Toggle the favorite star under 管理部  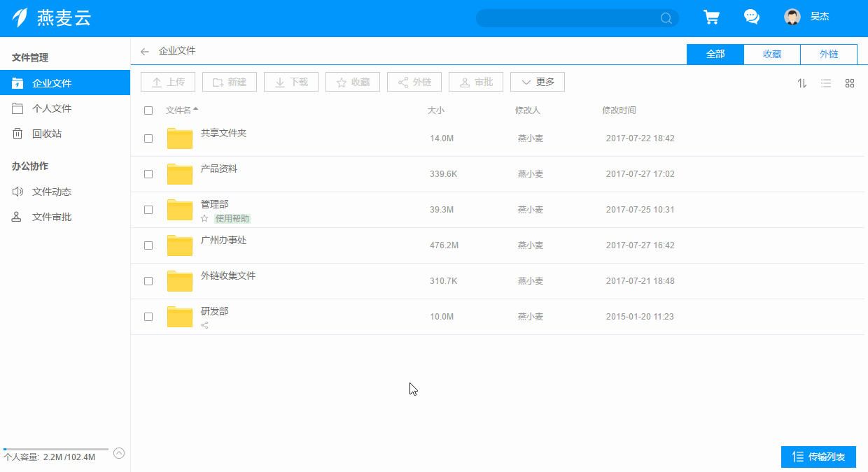pyautogui.click(x=204, y=218)
